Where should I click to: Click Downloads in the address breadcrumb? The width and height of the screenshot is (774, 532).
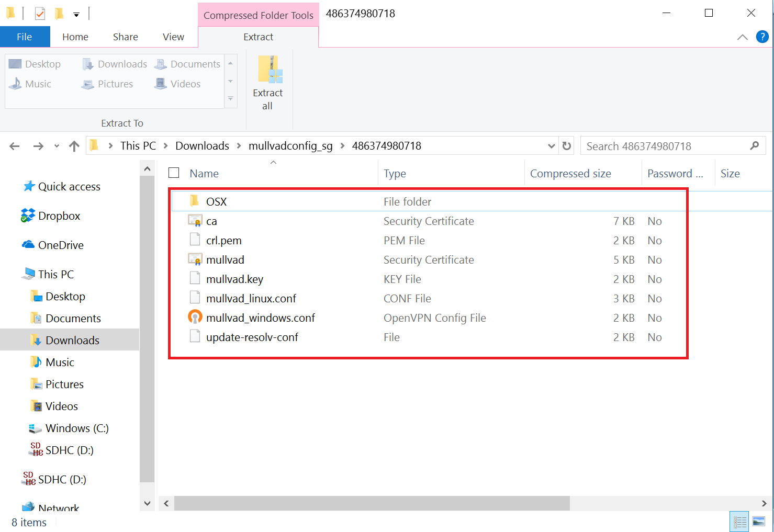coord(202,146)
